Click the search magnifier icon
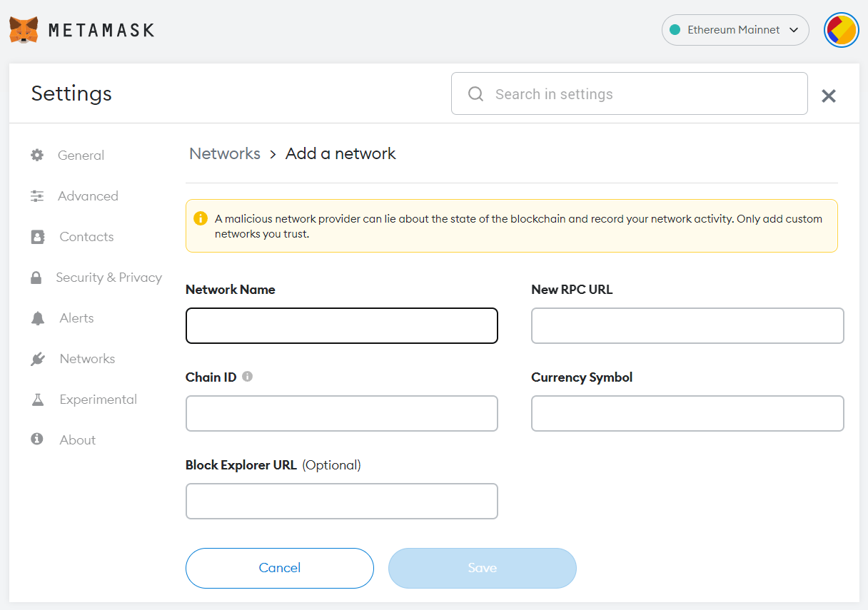 tap(475, 94)
